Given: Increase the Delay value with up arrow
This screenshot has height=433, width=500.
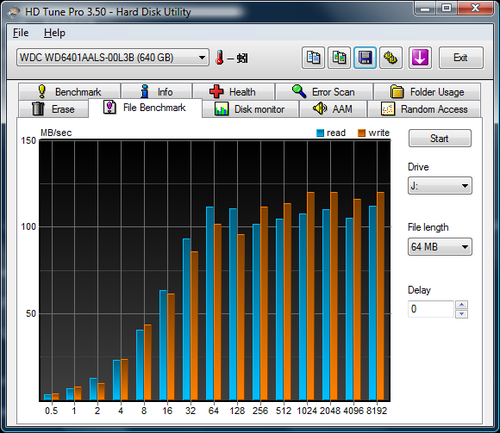Looking at the screenshot, I should tap(462, 304).
